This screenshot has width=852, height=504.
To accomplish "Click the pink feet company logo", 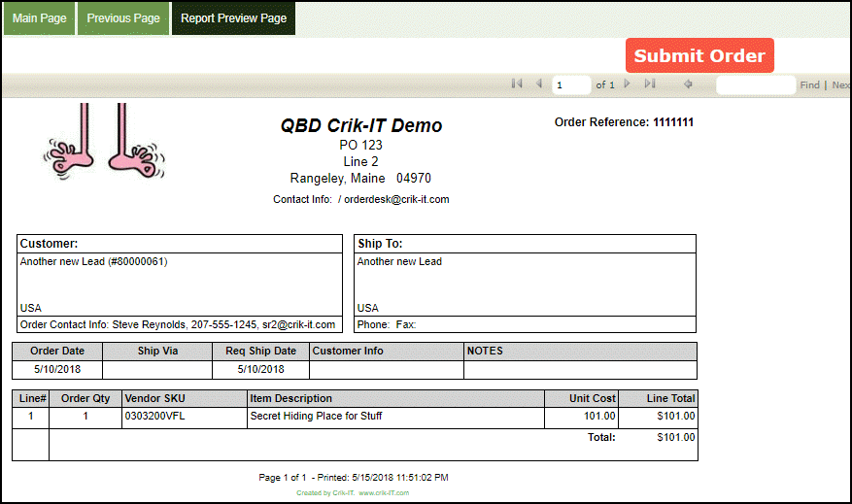I will point(104,142).
